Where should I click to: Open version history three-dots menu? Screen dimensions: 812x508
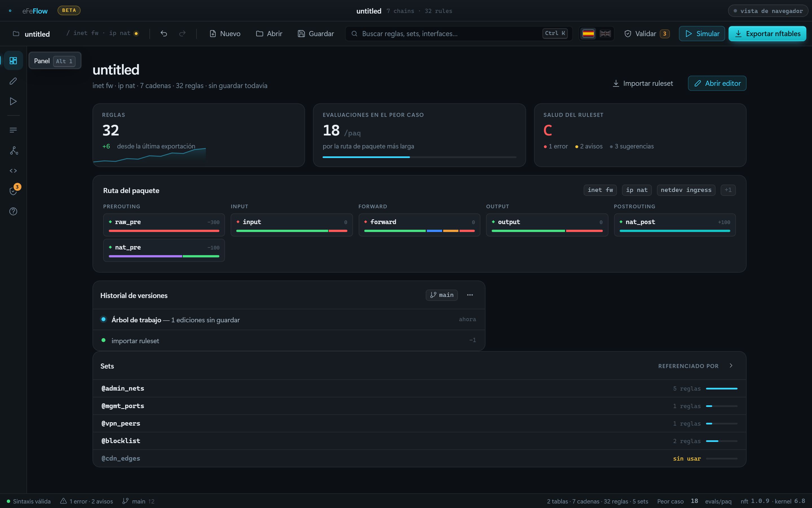coord(470,295)
